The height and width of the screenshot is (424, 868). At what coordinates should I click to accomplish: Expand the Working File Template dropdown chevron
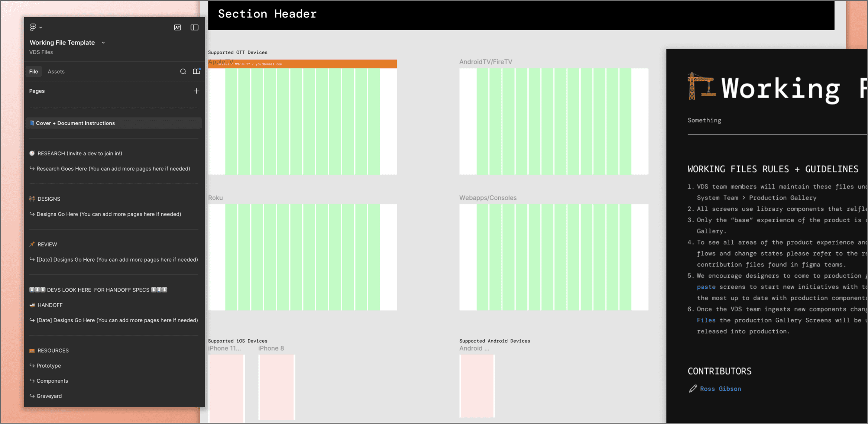(x=103, y=43)
